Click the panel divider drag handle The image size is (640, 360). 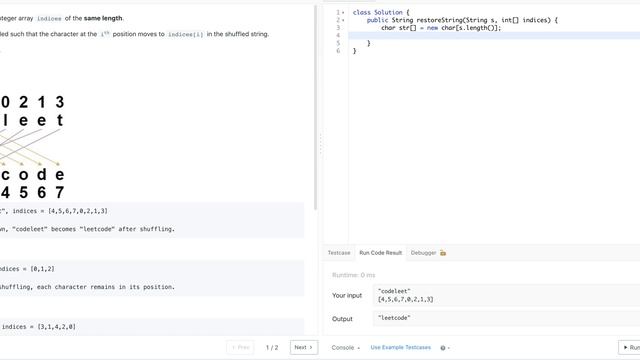320,144
